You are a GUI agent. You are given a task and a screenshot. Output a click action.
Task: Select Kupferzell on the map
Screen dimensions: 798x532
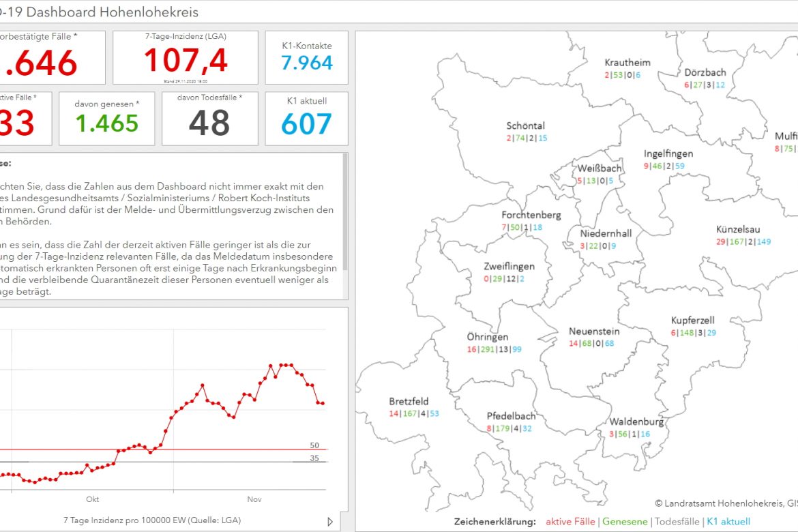pyautogui.click(x=692, y=321)
